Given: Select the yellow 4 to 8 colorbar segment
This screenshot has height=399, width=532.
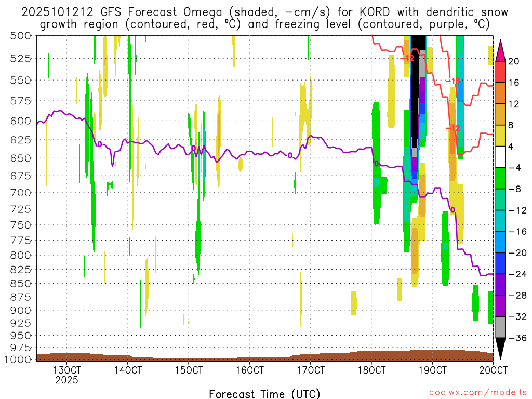Looking at the screenshot, I should pos(500,136).
